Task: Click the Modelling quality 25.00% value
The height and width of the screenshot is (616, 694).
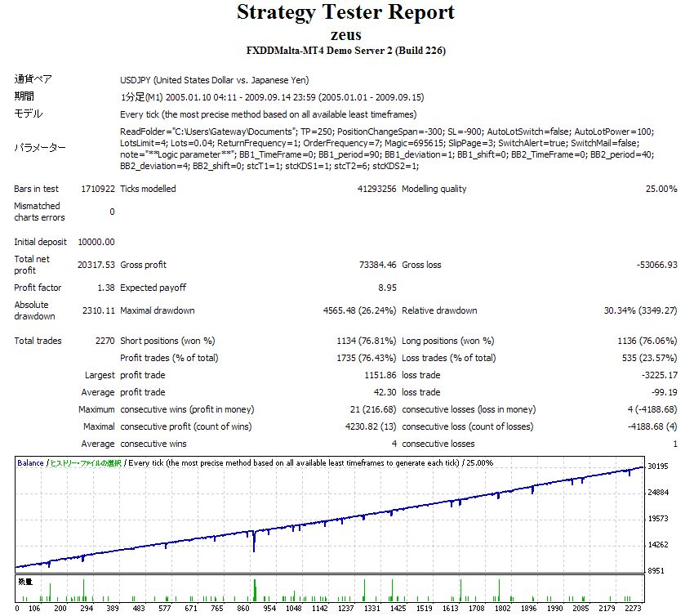Action: 661,189
